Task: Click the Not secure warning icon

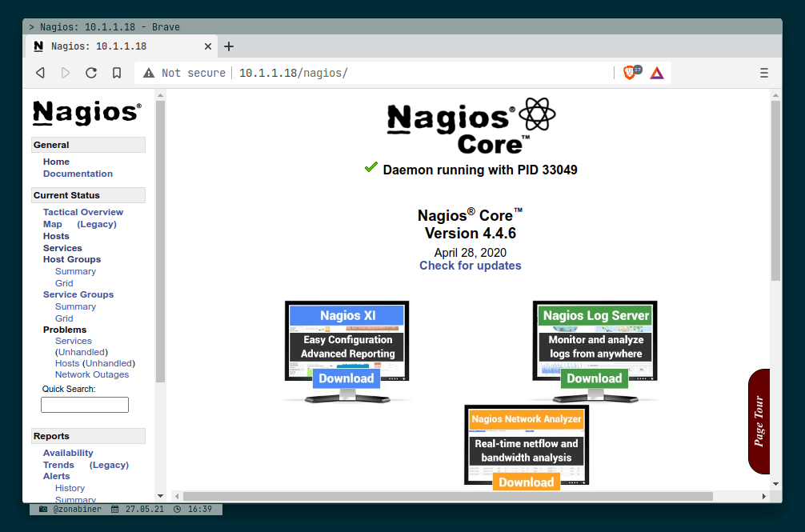Action: (x=148, y=72)
